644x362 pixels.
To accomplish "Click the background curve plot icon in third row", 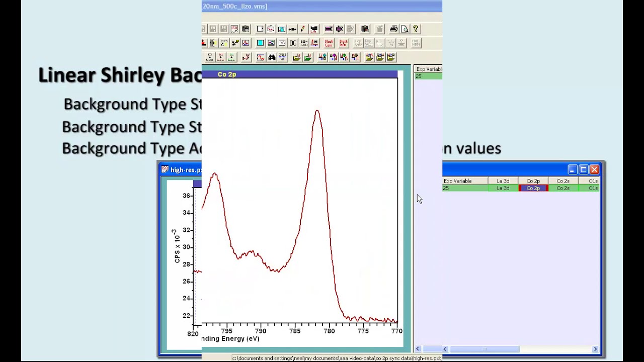I will coord(261,57).
